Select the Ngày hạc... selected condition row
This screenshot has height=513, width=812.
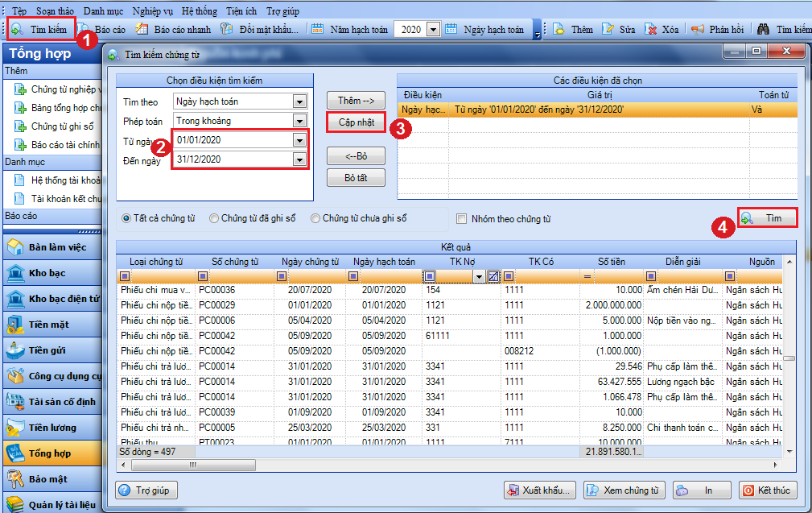point(597,110)
